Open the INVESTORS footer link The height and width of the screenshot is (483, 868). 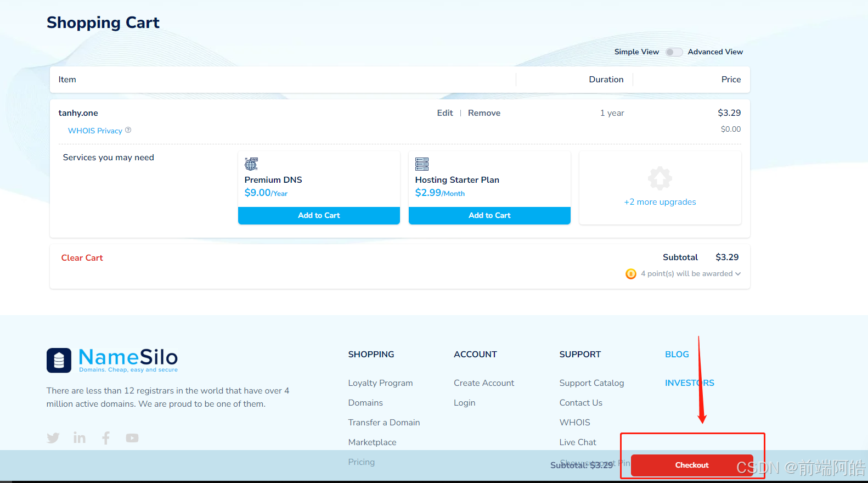click(x=690, y=383)
